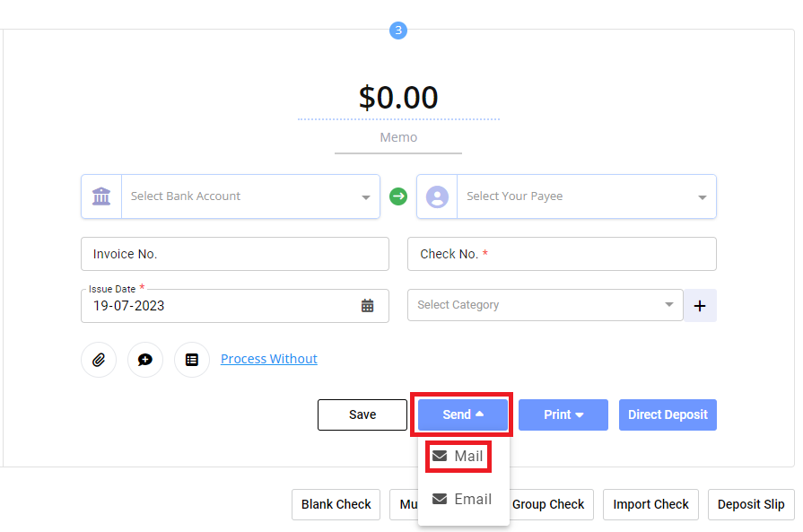Click the payee avatar icon
Viewport: 803px width, 532px height.
pos(437,196)
